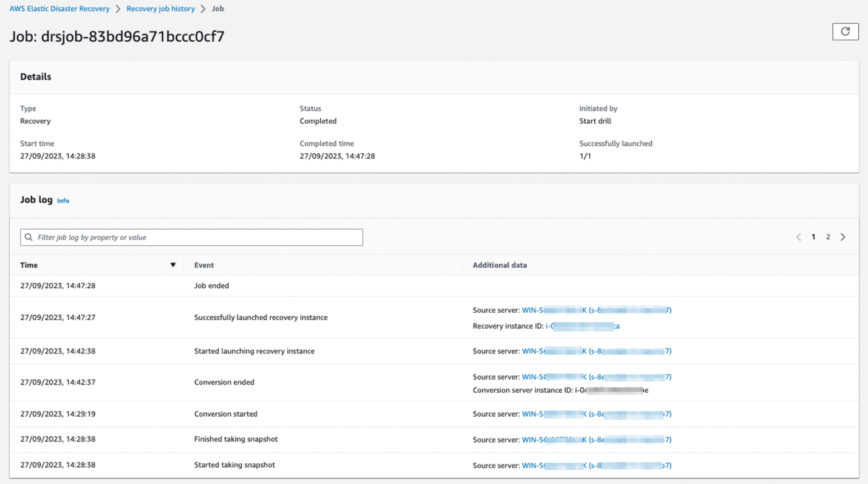Sort by Time column descending arrow
The width and height of the screenshot is (868, 484).
(173, 265)
